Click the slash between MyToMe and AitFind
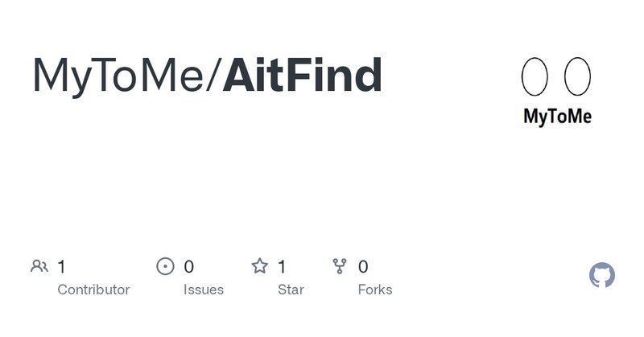The image size is (644, 337). click(213, 76)
